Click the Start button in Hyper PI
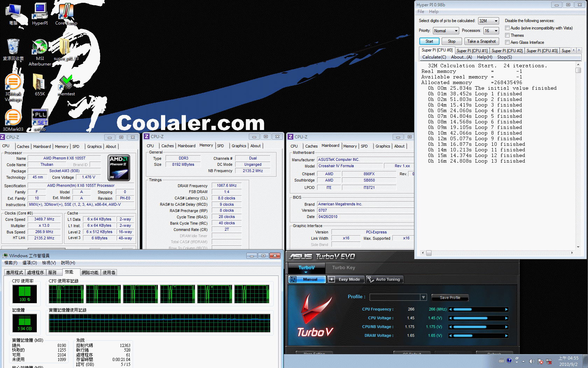Screen dimensions: 588x368 point(429,41)
